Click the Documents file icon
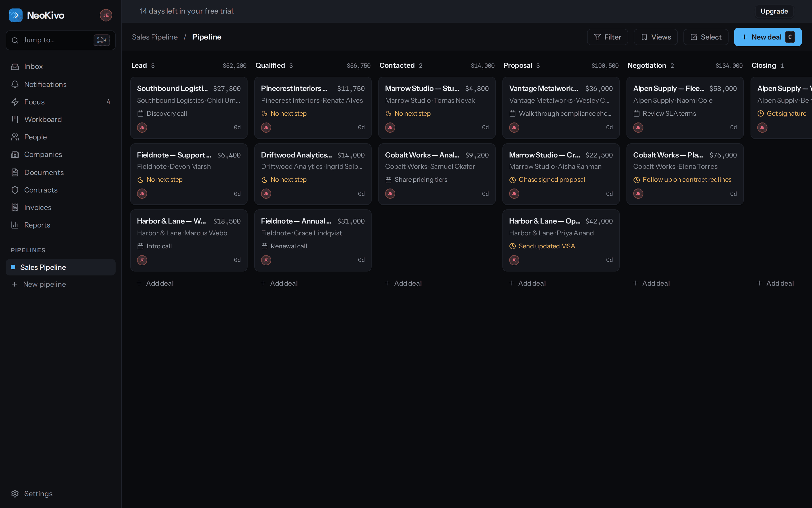Viewport: 812px width, 508px height. click(x=15, y=172)
